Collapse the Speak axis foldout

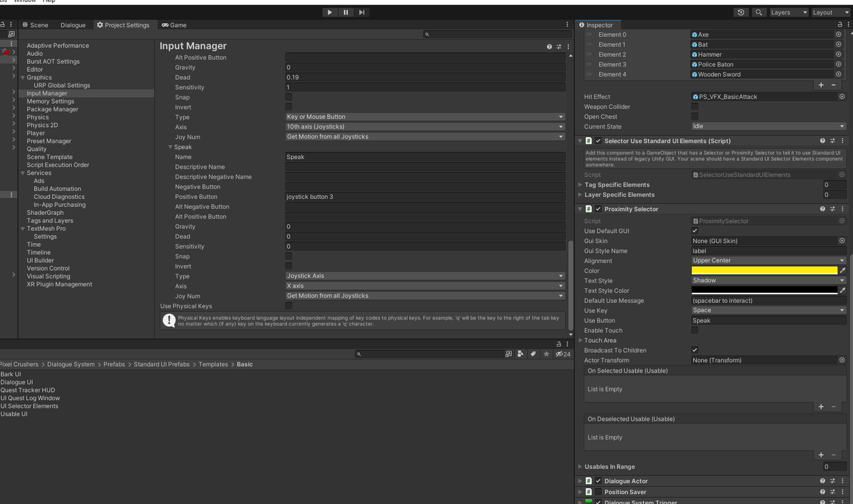pos(171,147)
